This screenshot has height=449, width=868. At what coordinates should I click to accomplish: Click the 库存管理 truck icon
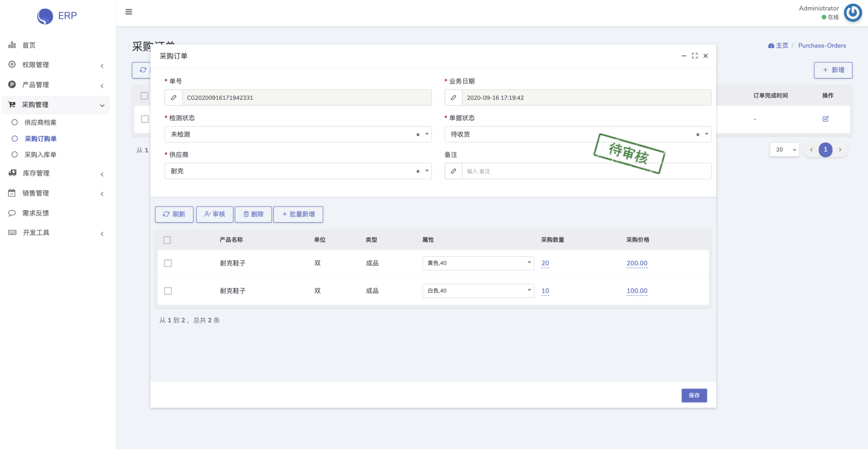tap(12, 173)
